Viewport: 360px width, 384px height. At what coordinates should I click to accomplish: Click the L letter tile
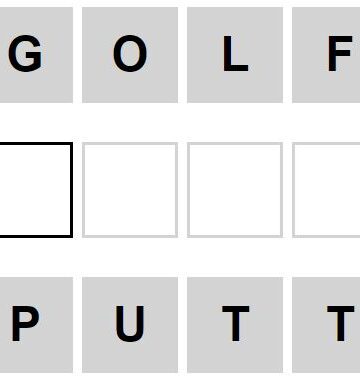(x=235, y=55)
